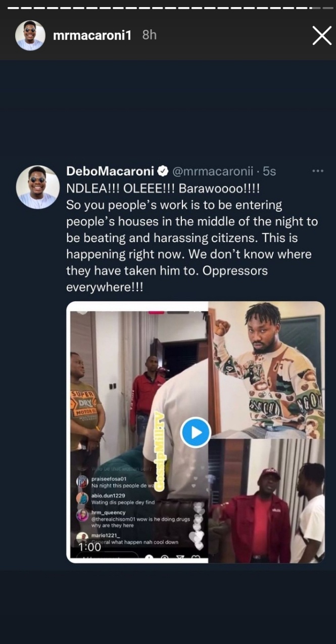Close the story with the X
This screenshot has width=336, height=644.
click(x=322, y=36)
